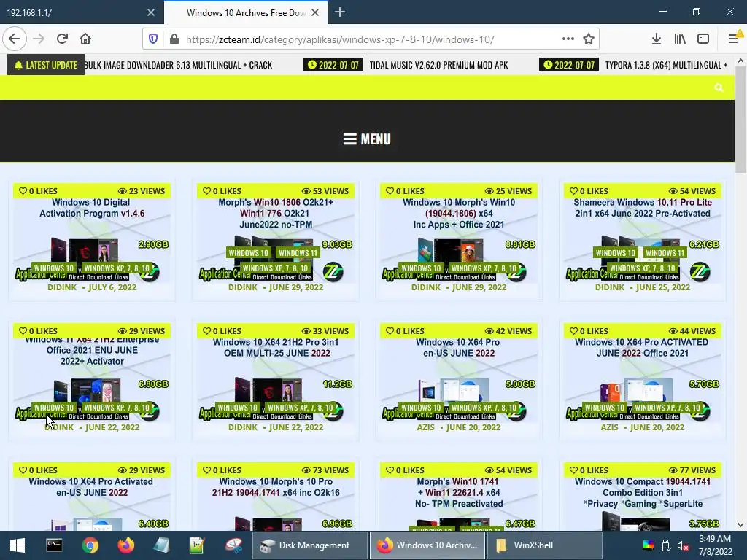
Task: Switch to WinXShell taskbar window
Action: coord(544,545)
